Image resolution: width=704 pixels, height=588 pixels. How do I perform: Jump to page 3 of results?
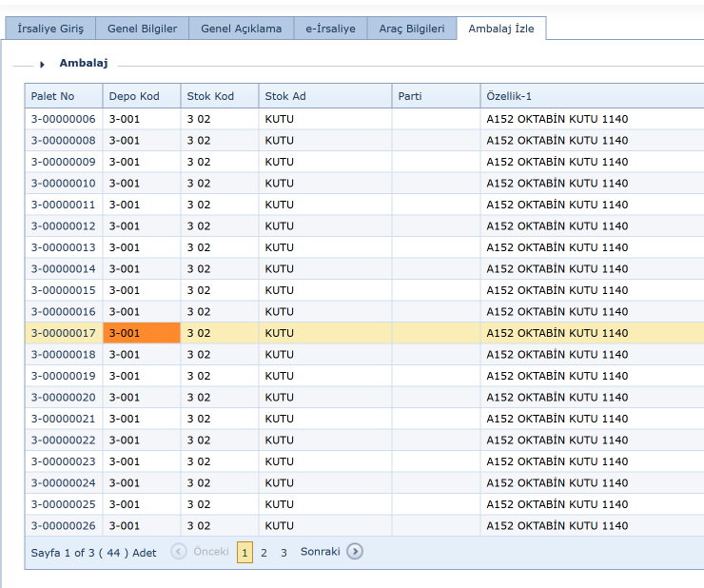click(x=284, y=552)
